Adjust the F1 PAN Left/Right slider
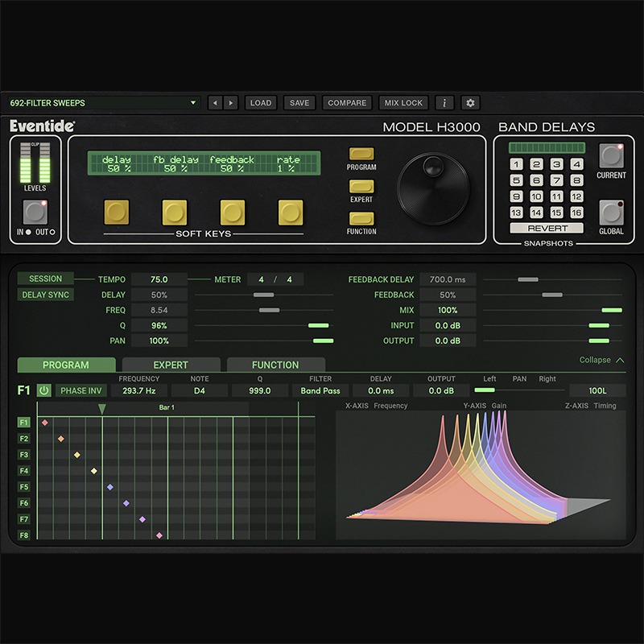The height and width of the screenshot is (644, 644). (485, 390)
